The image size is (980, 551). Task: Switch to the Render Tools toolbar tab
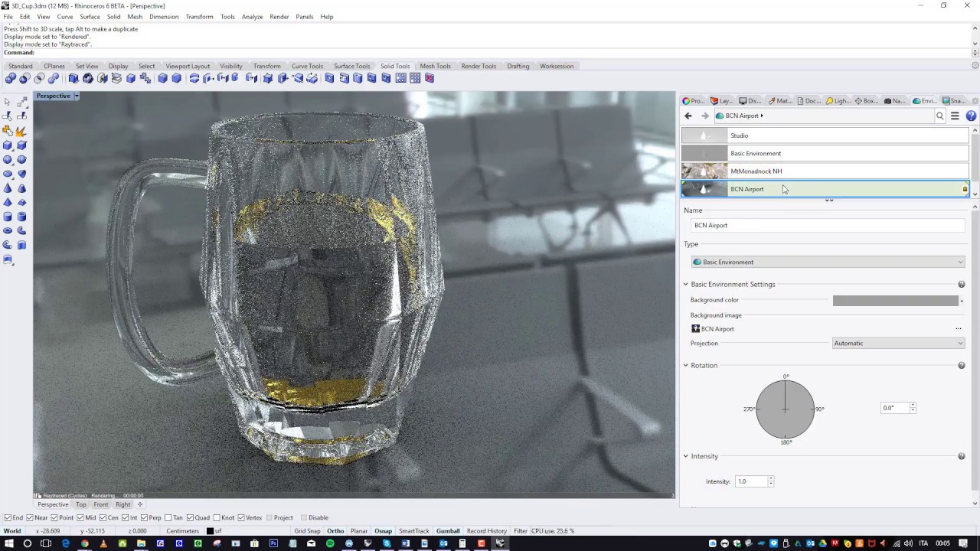479,66
